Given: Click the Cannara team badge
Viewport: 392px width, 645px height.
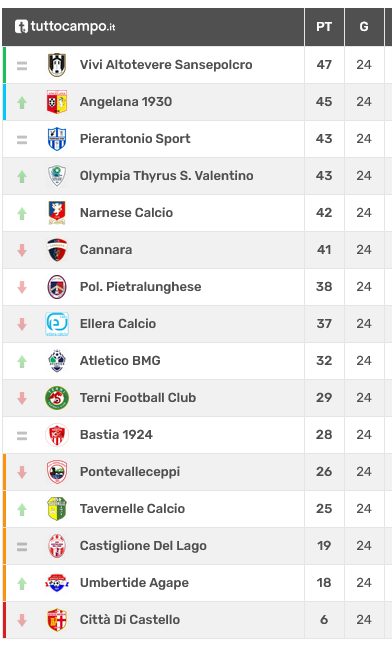Looking at the screenshot, I should point(57,250).
